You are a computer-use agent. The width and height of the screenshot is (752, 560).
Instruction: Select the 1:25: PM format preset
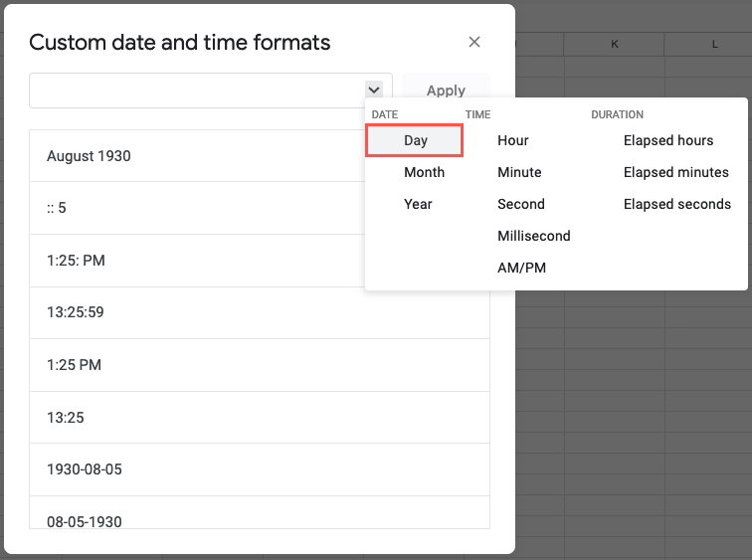pyautogui.click(x=197, y=261)
